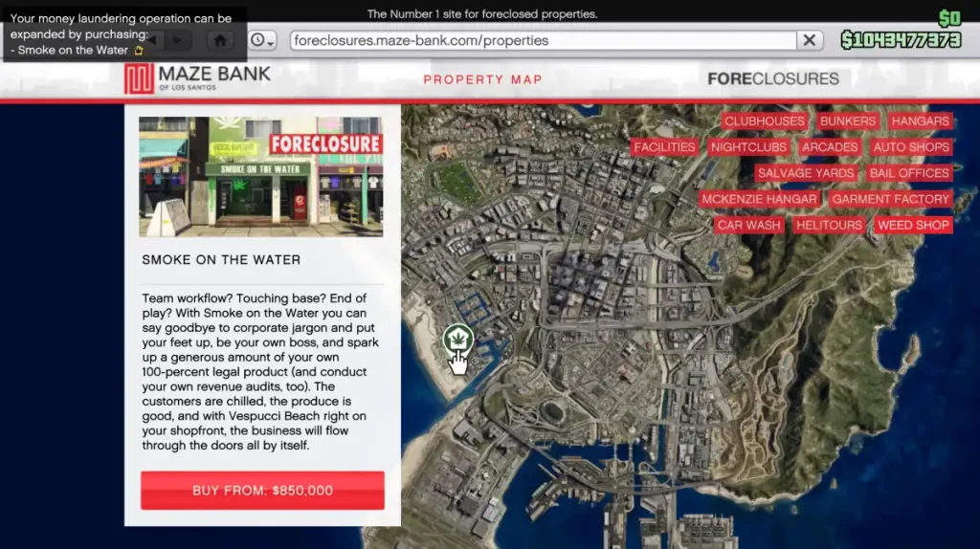Viewport: 980px width, 549px height.
Task: Click the browser back arrow
Action: (x=153, y=40)
